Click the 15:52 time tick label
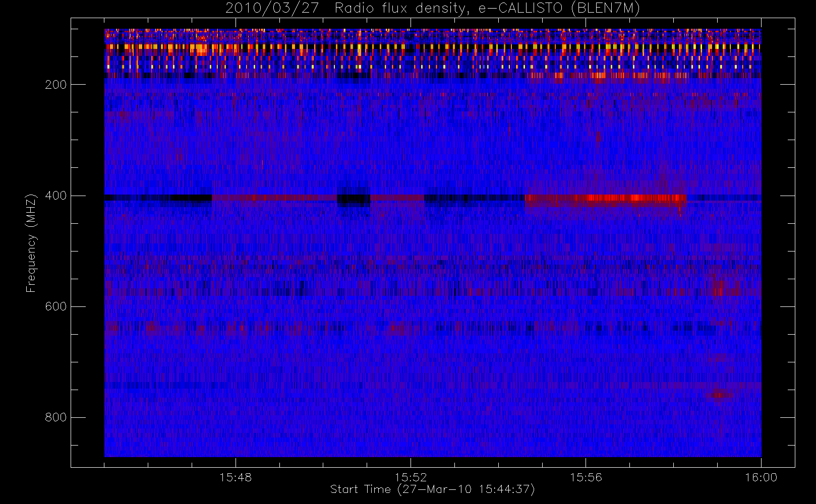 point(411,477)
